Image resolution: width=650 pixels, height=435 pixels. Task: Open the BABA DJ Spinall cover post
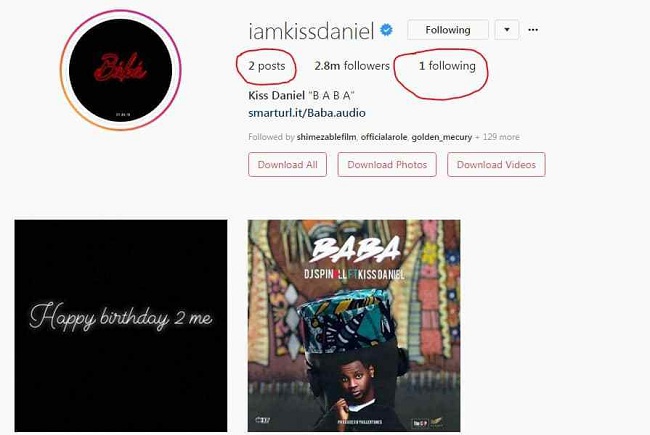pyautogui.click(x=354, y=326)
